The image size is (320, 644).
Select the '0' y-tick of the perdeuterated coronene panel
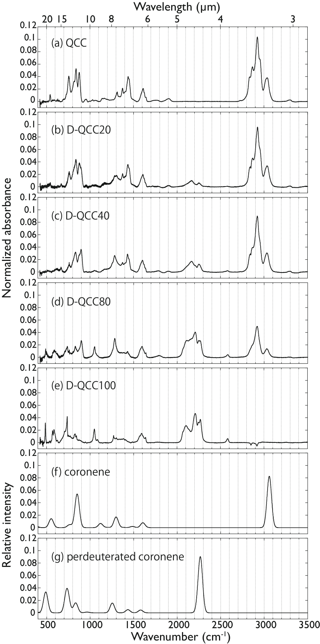[33, 613]
